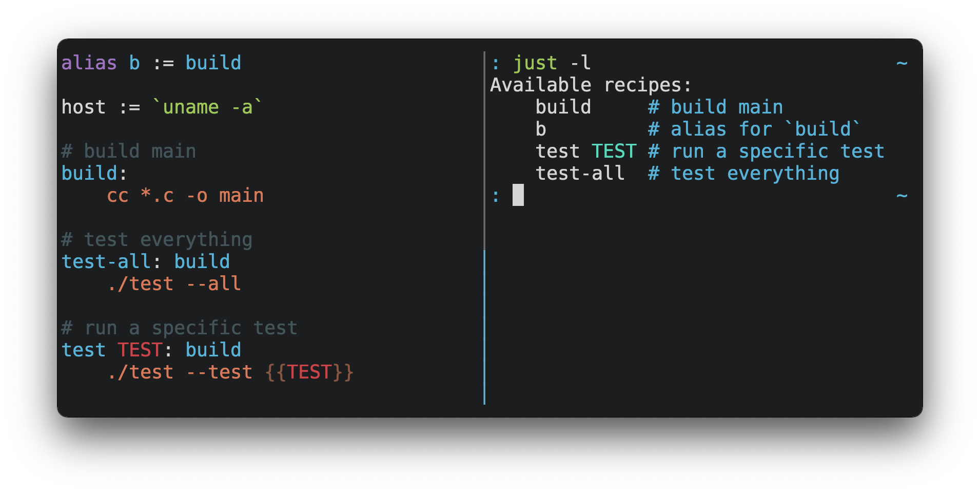Click the host variable name

[x=83, y=107]
